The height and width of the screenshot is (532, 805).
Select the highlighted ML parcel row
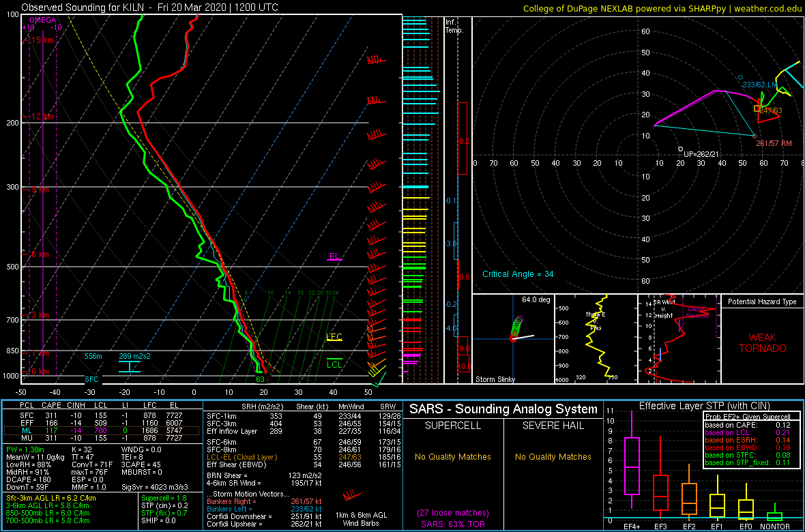100,431
